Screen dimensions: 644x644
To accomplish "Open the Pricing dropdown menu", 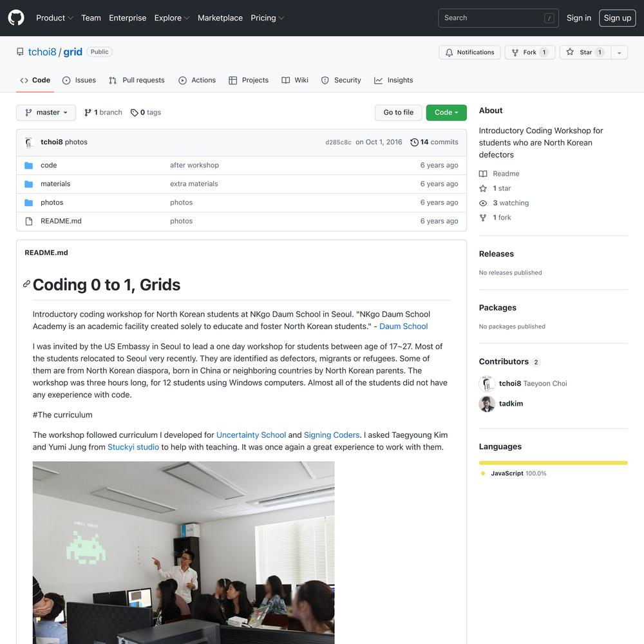I will [267, 18].
